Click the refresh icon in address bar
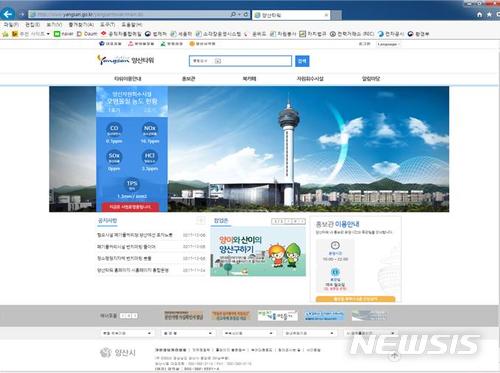The height and width of the screenshot is (373, 500). [246, 14]
